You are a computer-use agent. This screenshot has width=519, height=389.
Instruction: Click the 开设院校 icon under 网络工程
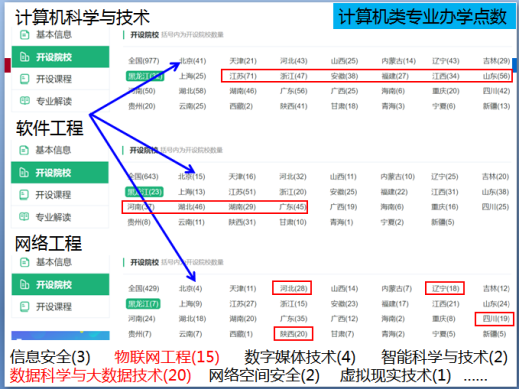(x=25, y=284)
